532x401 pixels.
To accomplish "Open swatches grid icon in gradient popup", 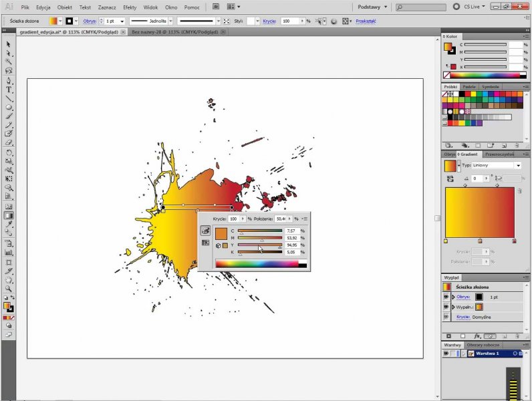I will click(x=206, y=243).
